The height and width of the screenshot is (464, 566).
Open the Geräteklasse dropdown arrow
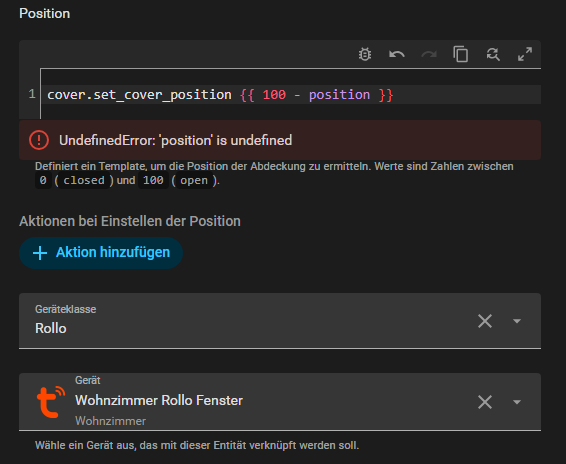(517, 321)
